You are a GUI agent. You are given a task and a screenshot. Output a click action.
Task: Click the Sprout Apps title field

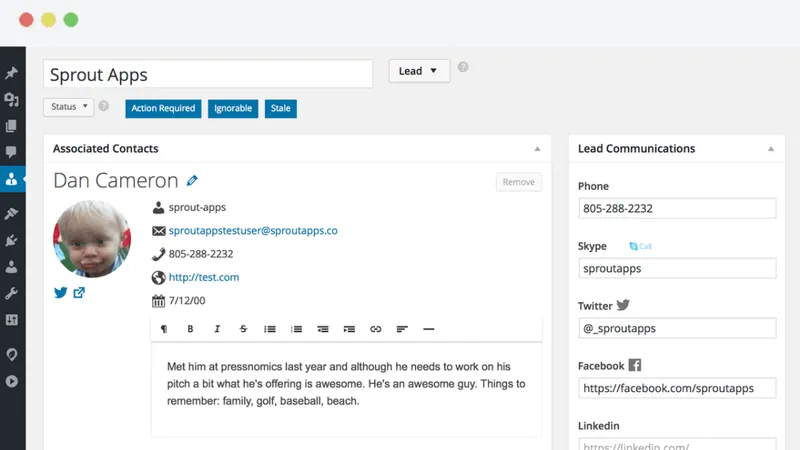coord(208,74)
